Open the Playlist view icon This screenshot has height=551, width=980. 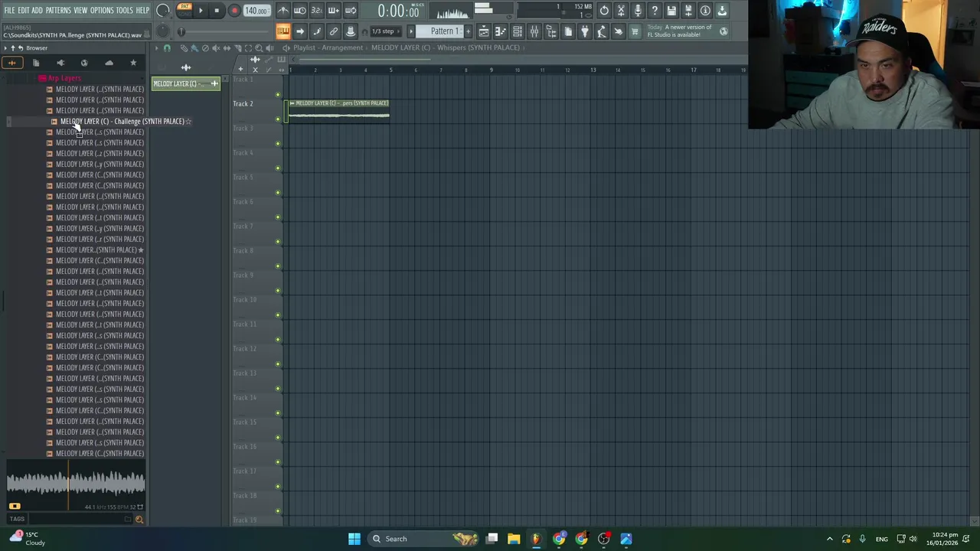point(484,31)
